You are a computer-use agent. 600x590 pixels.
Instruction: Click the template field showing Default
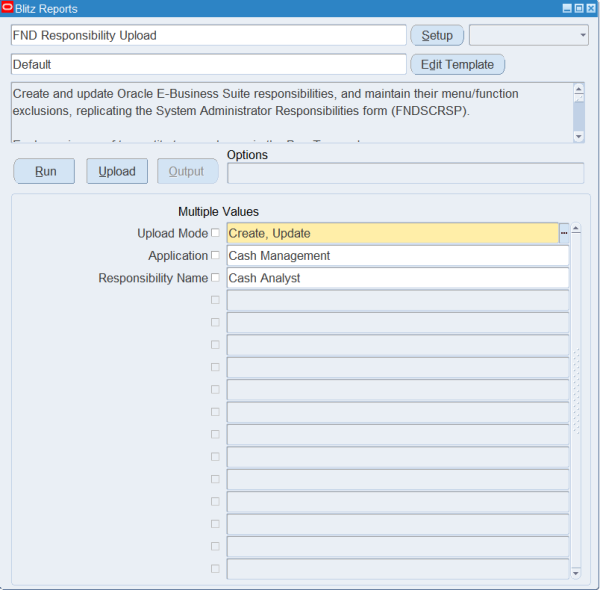[x=209, y=64]
